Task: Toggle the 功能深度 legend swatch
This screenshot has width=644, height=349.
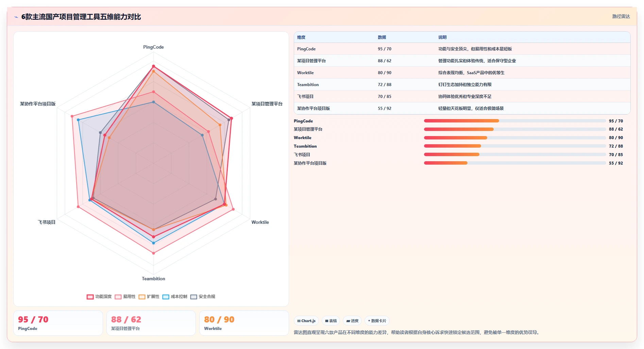Action: click(x=90, y=297)
